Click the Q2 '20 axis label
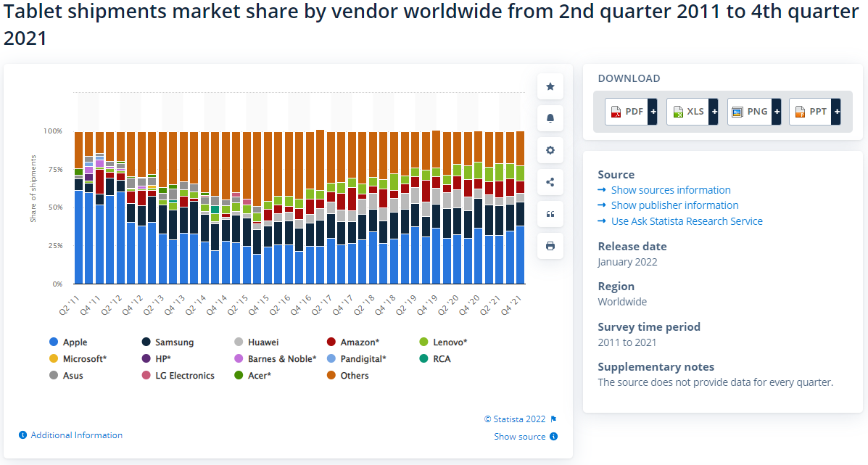This screenshot has width=868, height=465. point(448,306)
